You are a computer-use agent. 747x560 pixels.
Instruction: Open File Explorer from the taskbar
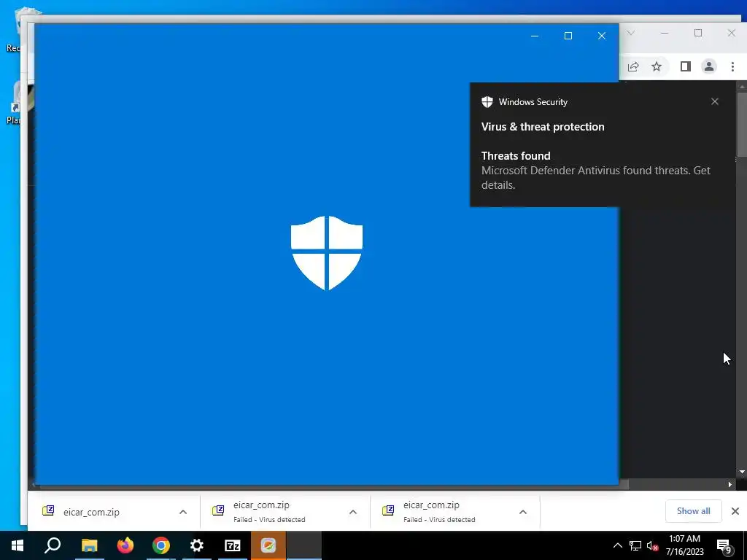pyautogui.click(x=89, y=545)
